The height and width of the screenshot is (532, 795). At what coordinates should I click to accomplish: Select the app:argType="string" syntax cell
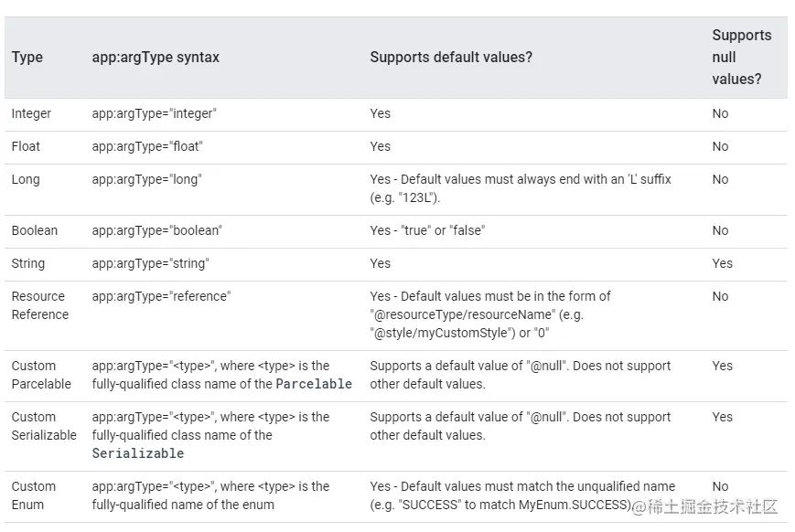(150, 264)
